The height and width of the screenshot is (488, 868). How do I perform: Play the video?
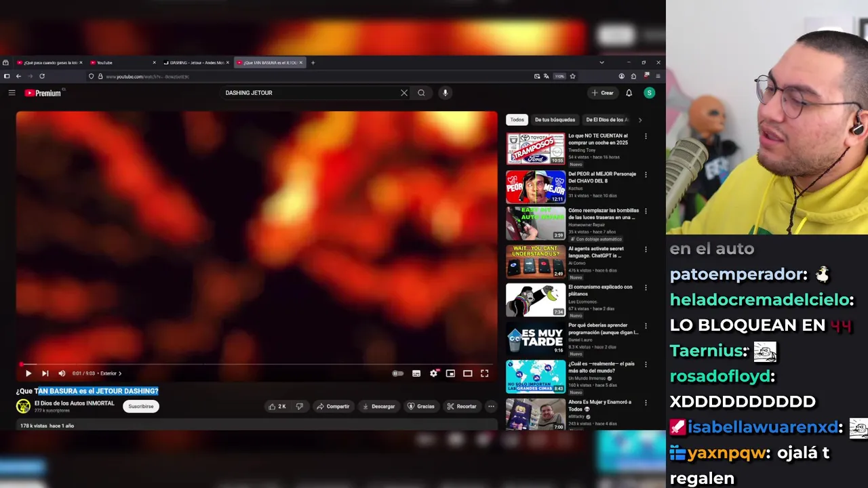coord(28,373)
